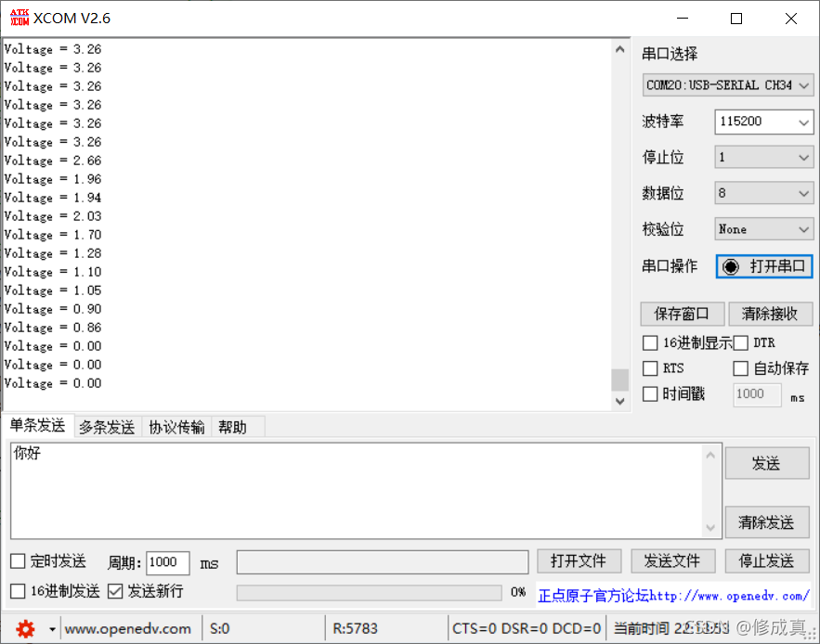Click the receive area scrollbar thumb

[x=620, y=380]
